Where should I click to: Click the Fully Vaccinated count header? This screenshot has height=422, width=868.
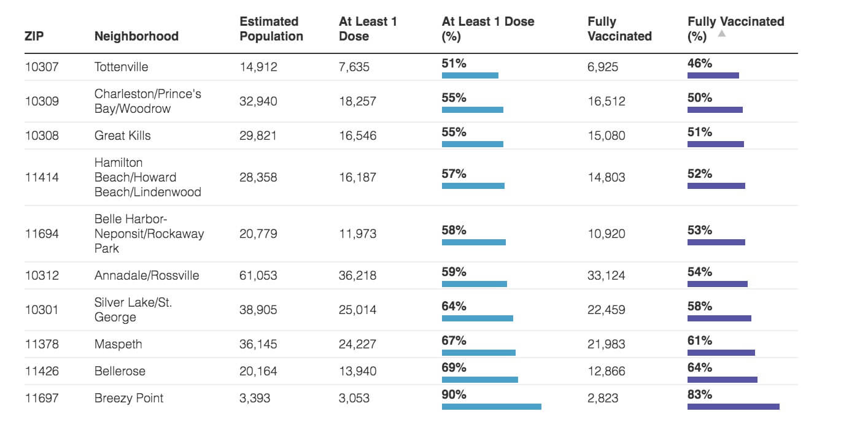point(619,29)
